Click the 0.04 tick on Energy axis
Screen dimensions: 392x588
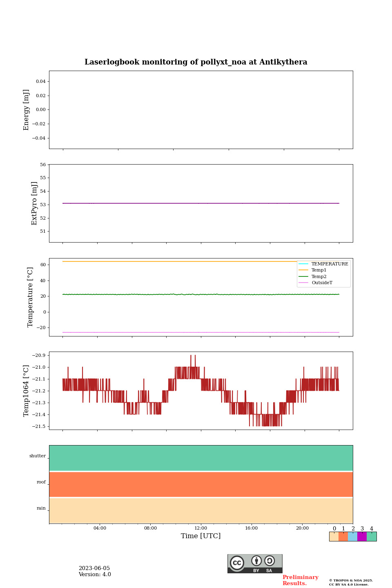point(41,82)
